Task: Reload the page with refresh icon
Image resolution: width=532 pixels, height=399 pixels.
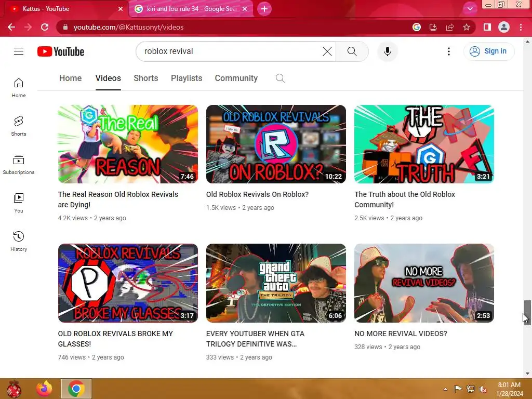Action: pos(45,27)
